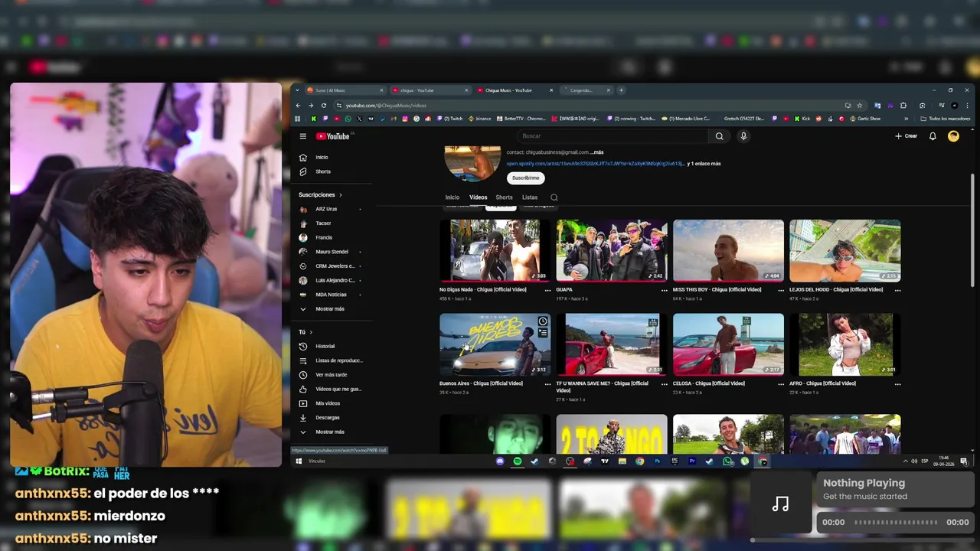Expand channel description with ...más
Image resolution: width=980 pixels, height=551 pixels.
pos(597,152)
